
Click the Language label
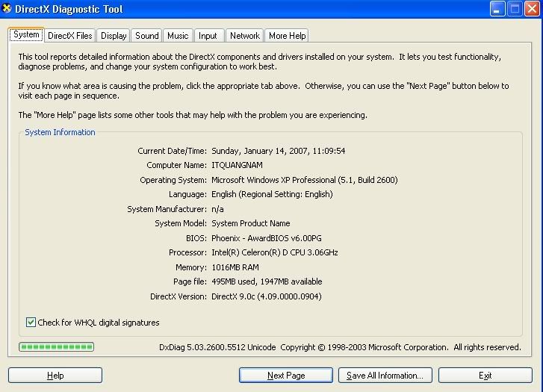click(187, 194)
